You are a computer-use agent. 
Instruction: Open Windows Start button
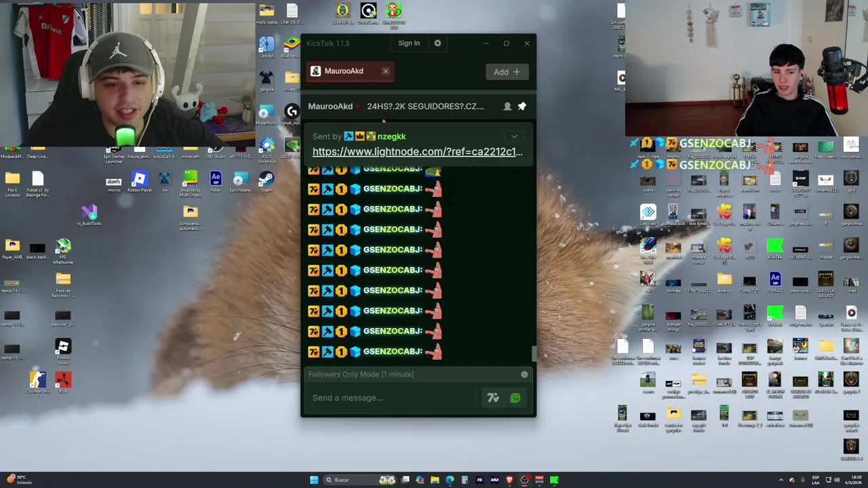point(314,480)
